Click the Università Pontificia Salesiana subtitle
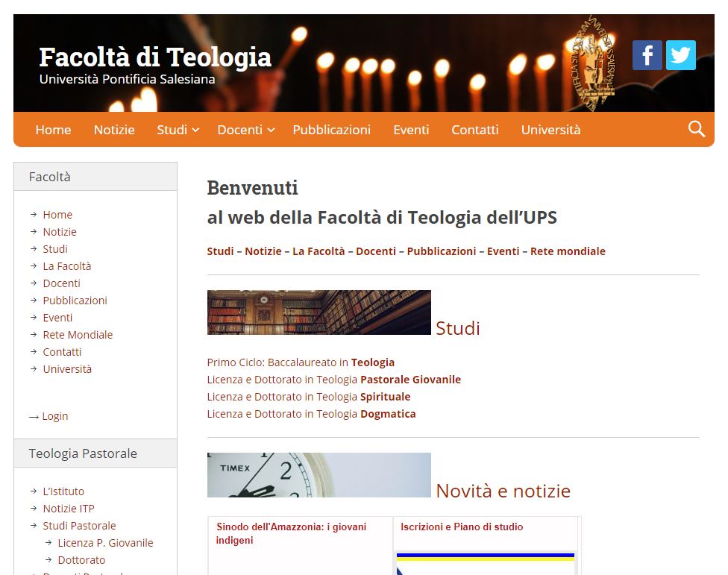This screenshot has height=575, width=728. (128, 79)
